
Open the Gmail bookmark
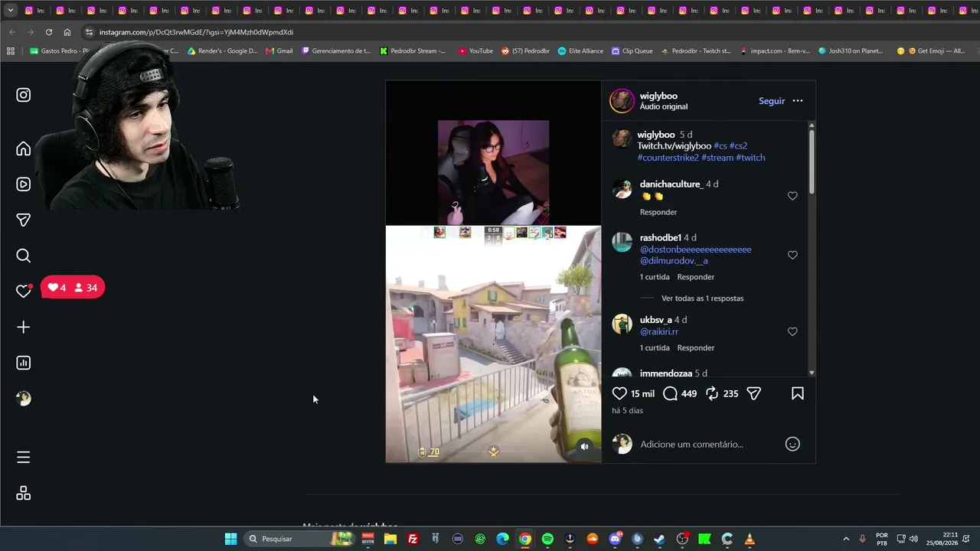tap(279, 51)
